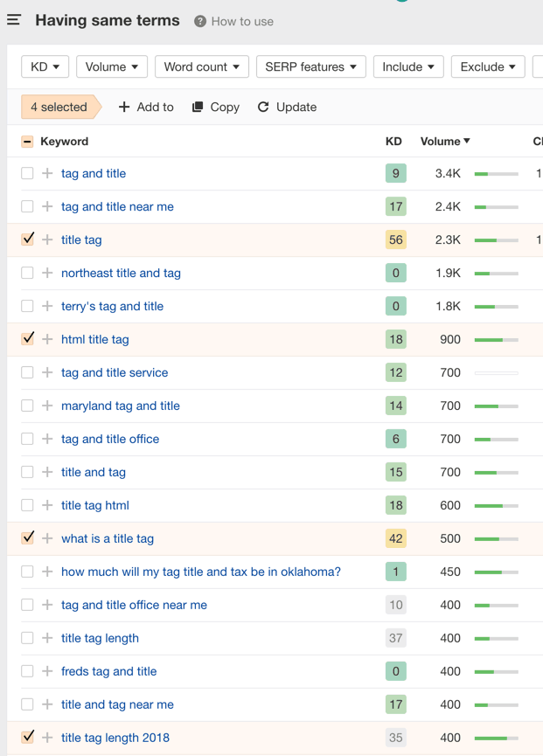
Task: Uncheck the 'title tag' keyword checkbox
Action: point(27,239)
